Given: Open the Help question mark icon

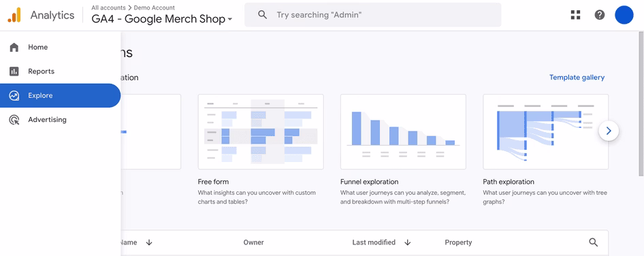Looking at the screenshot, I should click(x=600, y=15).
